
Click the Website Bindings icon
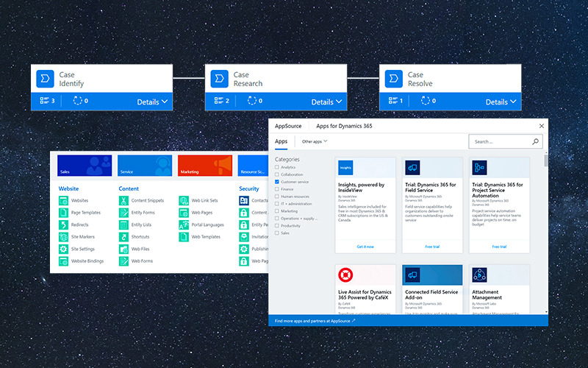click(63, 261)
